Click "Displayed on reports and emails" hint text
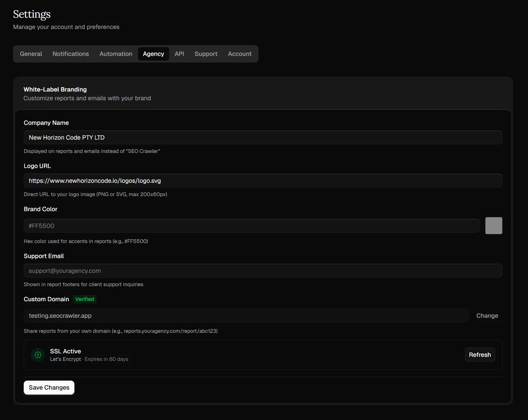This screenshot has height=420, width=528. [x=92, y=151]
